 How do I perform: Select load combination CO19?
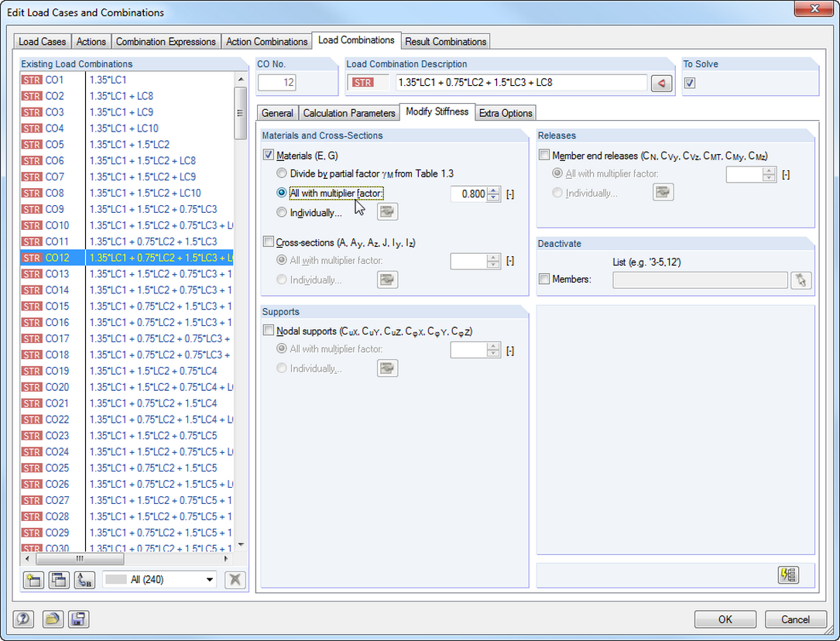click(x=127, y=371)
